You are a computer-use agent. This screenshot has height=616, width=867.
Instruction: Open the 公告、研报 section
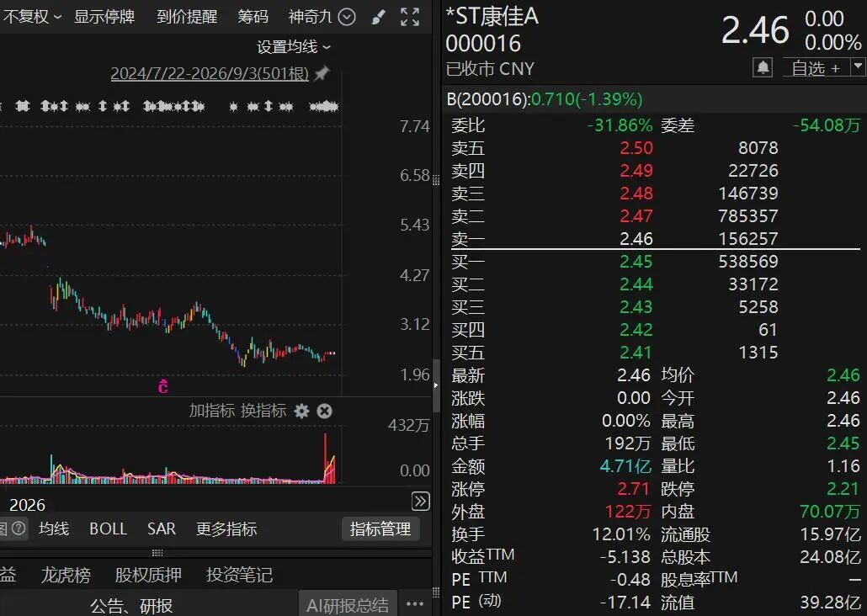131,606
